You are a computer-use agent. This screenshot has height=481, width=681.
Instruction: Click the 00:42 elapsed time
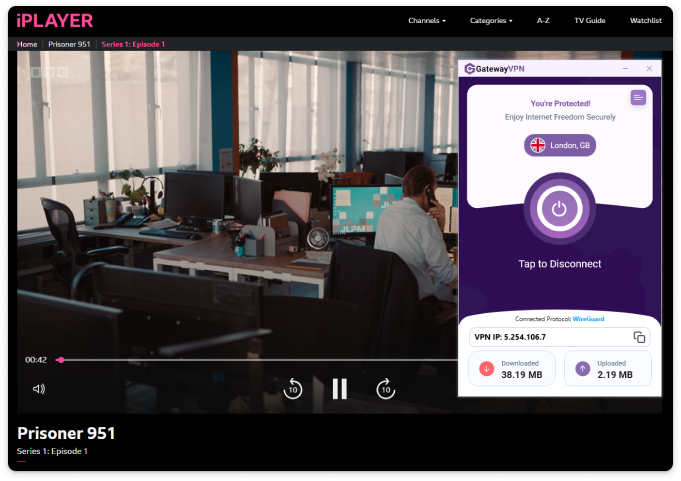36,360
